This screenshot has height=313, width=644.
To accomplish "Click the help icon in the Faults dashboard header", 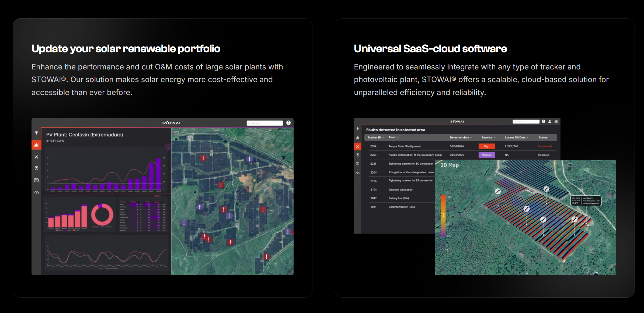I will pyautogui.click(x=544, y=121).
